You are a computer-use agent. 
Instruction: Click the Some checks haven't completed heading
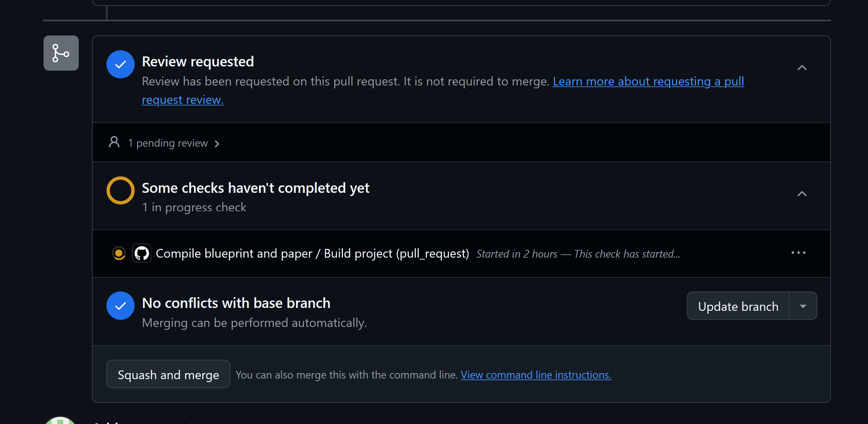tap(256, 188)
